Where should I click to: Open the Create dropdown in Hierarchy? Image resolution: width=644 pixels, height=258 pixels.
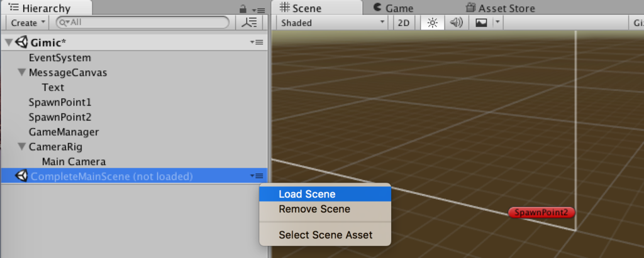point(28,23)
